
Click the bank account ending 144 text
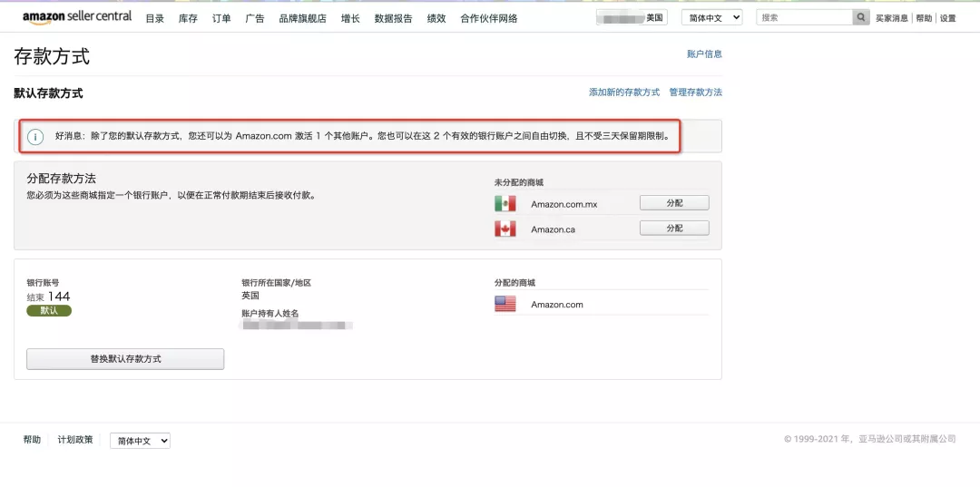(48, 297)
